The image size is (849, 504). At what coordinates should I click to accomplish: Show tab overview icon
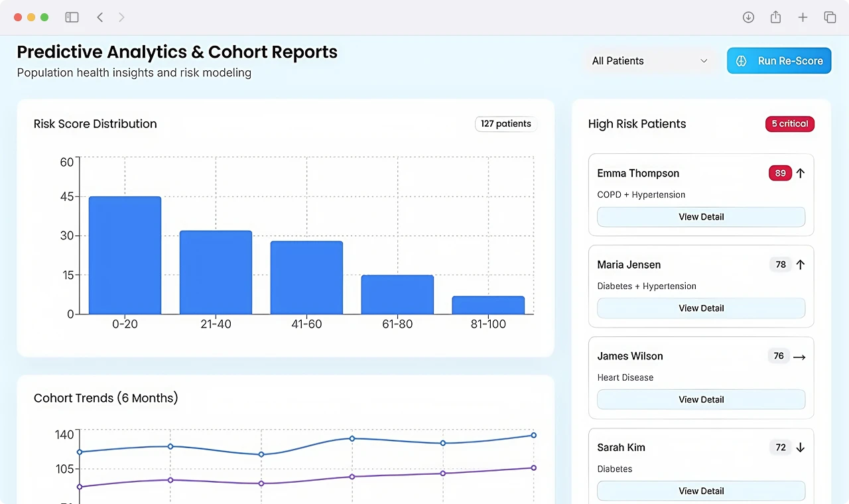830,17
